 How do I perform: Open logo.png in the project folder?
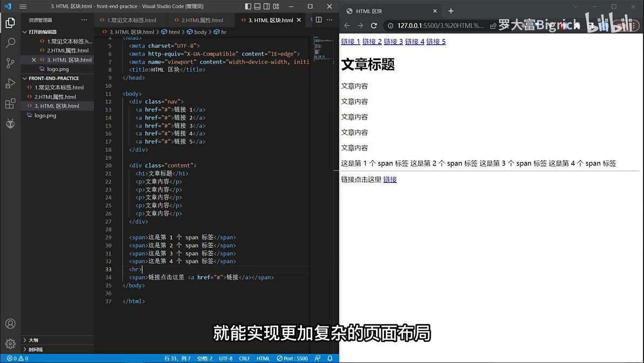tap(45, 116)
